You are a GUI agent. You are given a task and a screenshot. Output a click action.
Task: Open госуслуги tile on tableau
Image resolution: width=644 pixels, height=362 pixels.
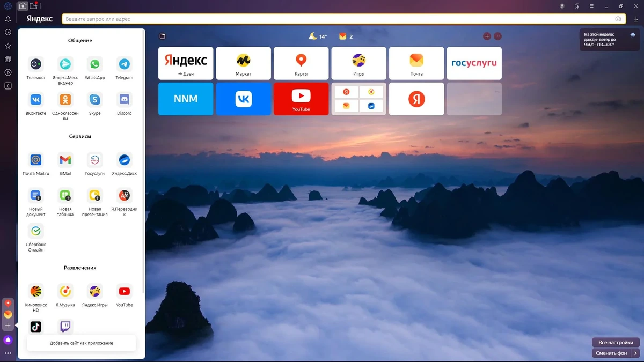click(474, 63)
